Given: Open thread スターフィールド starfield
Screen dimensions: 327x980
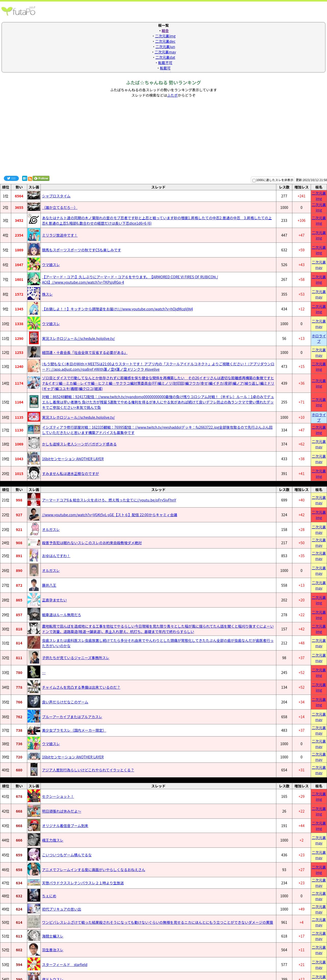Looking at the screenshot, I should 64,964.
